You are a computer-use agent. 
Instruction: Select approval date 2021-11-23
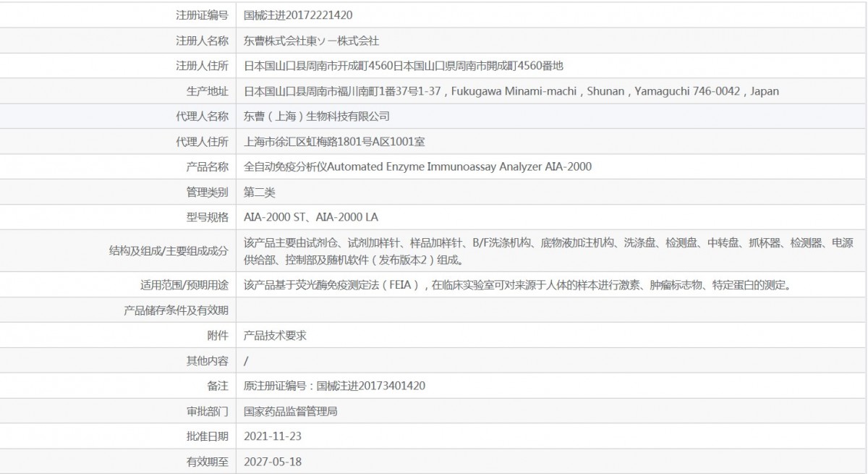point(273,436)
